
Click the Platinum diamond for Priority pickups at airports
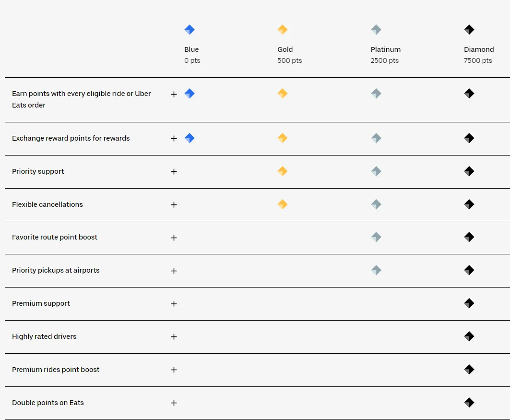click(376, 270)
